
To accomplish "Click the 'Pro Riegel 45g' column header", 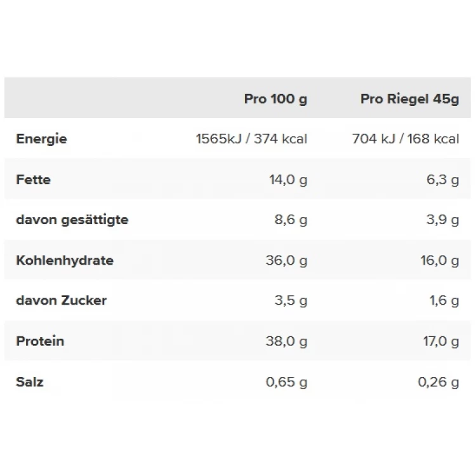I will pos(409,99).
